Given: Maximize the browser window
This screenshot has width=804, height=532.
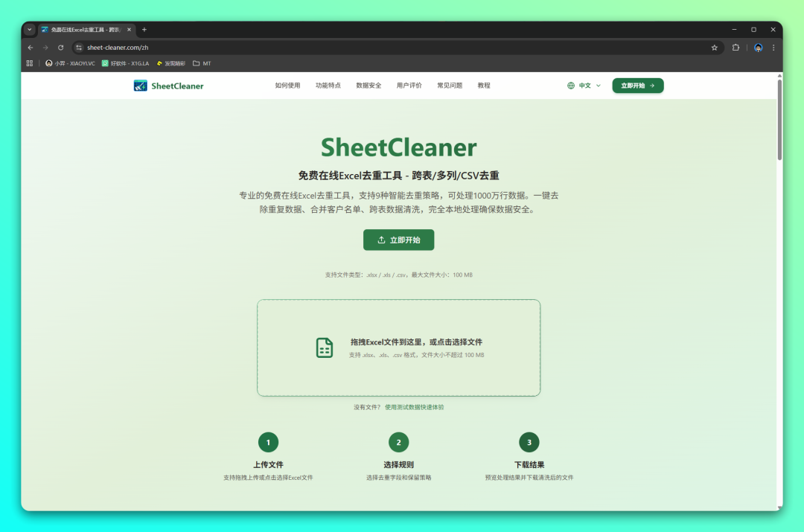Looking at the screenshot, I should (753, 30).
